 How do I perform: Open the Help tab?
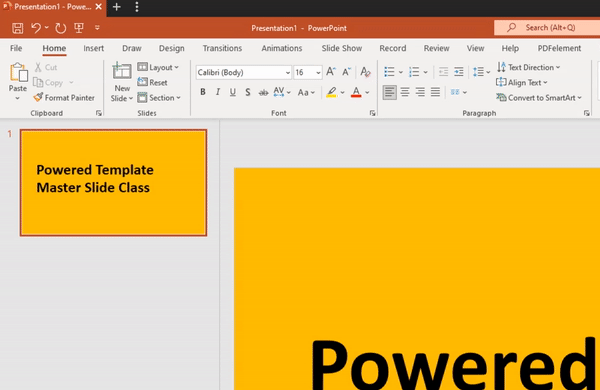(x=510, y=48)
